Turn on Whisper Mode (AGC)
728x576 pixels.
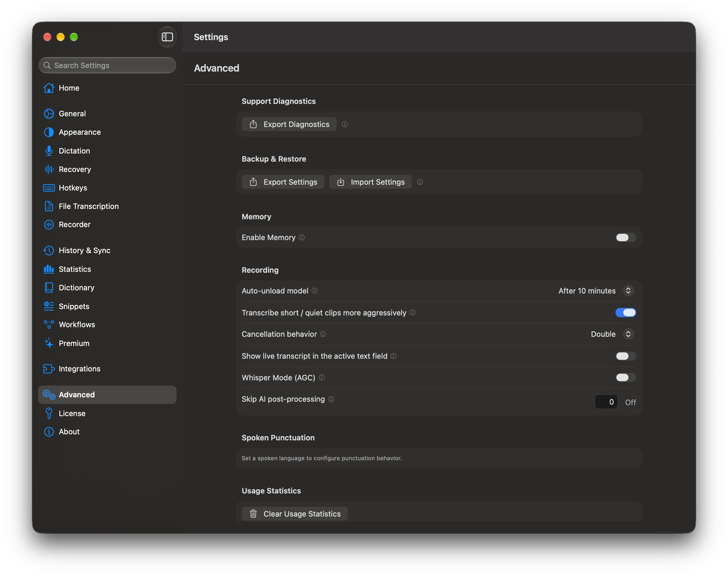[626, 377]
